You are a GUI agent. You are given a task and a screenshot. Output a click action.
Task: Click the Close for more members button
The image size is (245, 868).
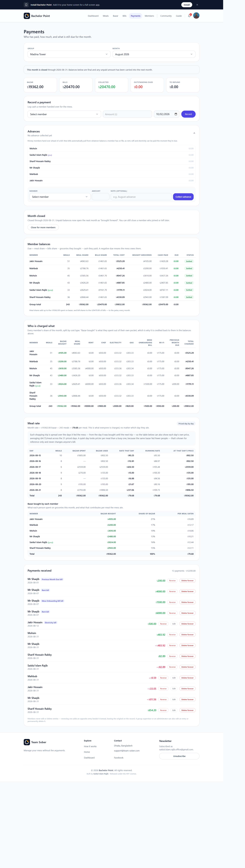pyautogui.click(x=43, y=227)
